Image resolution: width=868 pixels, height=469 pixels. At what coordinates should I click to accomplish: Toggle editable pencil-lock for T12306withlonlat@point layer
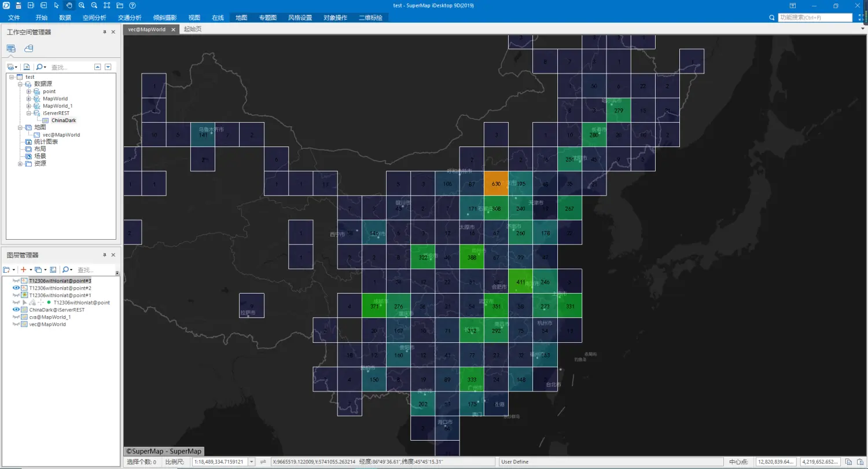click(32, 303)
